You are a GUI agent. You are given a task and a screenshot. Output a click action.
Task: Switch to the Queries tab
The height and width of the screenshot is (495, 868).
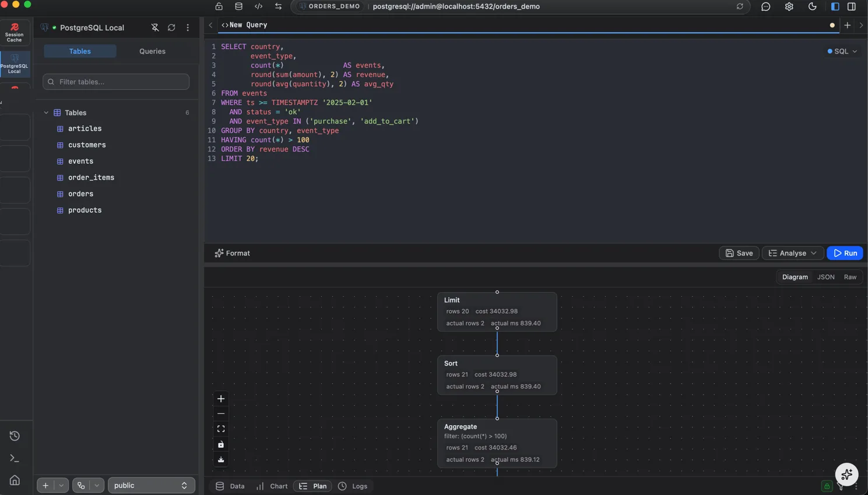coord(152,51)
